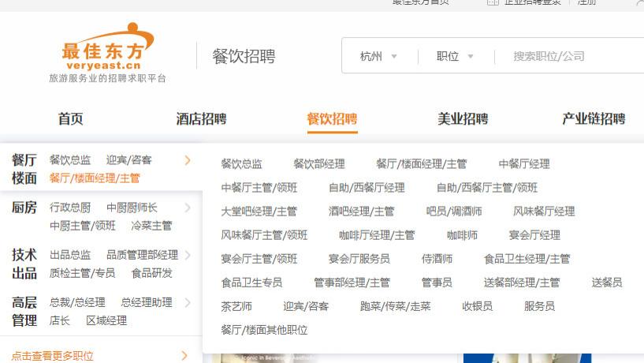Click the 最佳东方 veryeast.cn logo
Viewport: 644px width, 363px height.
click(x=108, y=53)
